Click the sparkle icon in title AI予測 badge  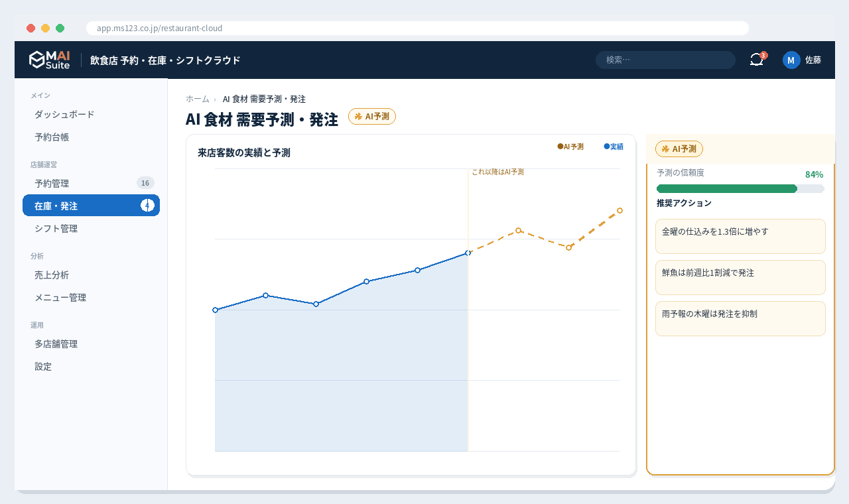[358, 116]
